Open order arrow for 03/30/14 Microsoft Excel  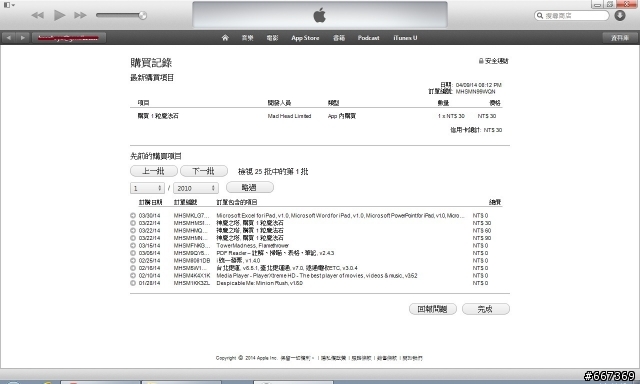pos(133,215)
